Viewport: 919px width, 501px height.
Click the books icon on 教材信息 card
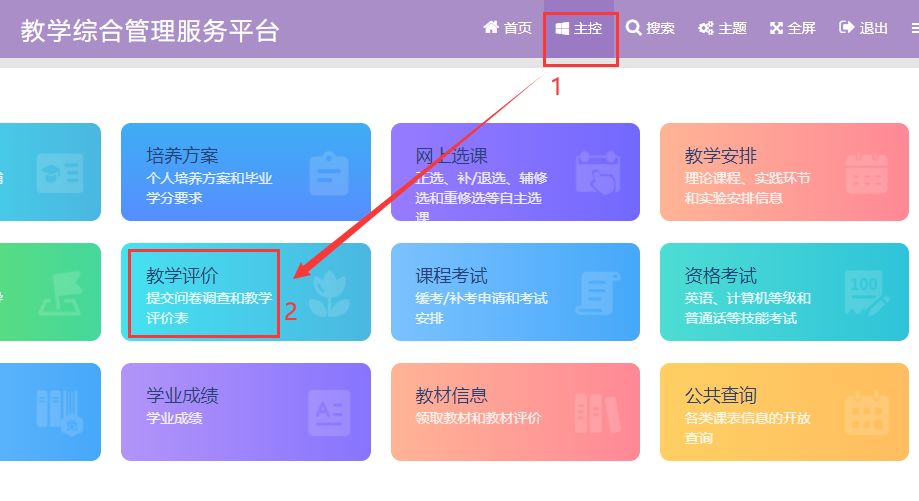[x=598, y=412]
